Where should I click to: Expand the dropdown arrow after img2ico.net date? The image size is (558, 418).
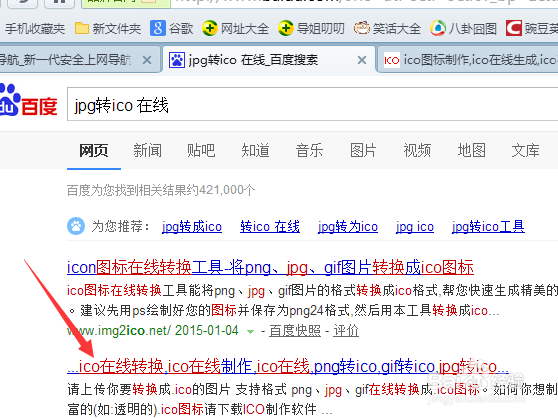click(250, 332)
